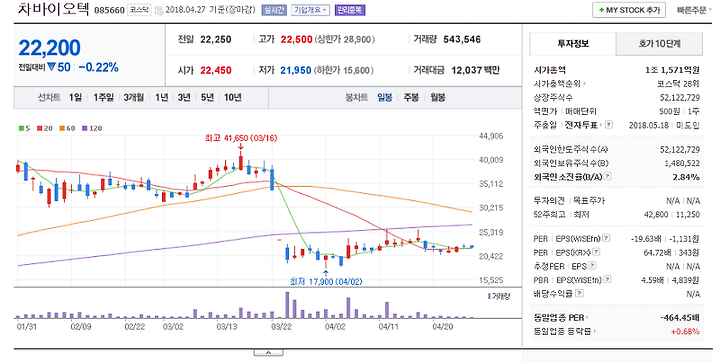
Task: Open the 기업개요 dropdown
Action: [x=310, y=10]
